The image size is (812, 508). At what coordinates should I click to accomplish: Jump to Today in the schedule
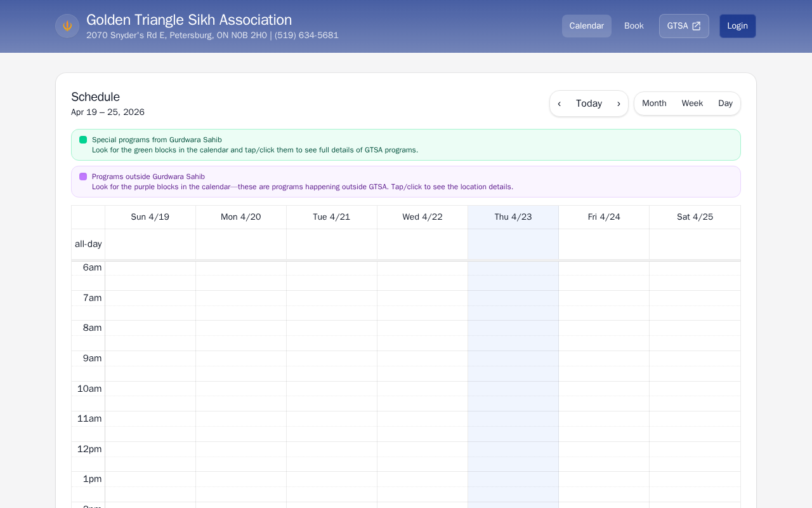point(589,104)
